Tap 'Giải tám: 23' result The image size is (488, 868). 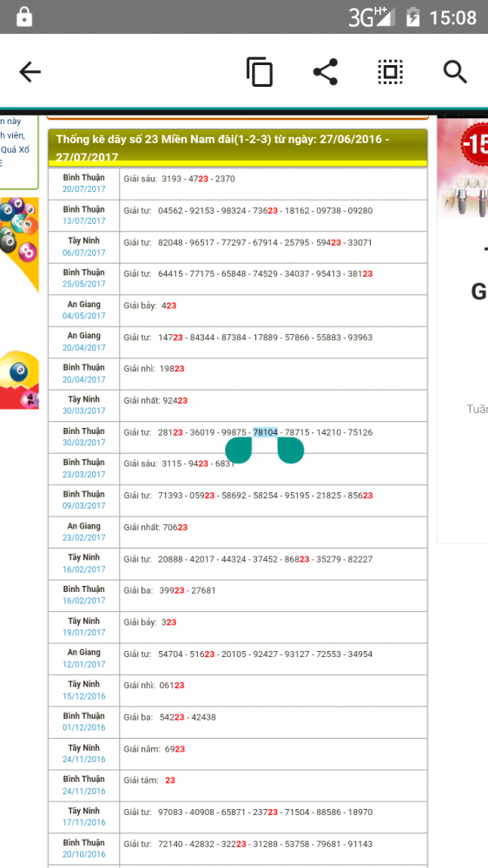[149, 780]
